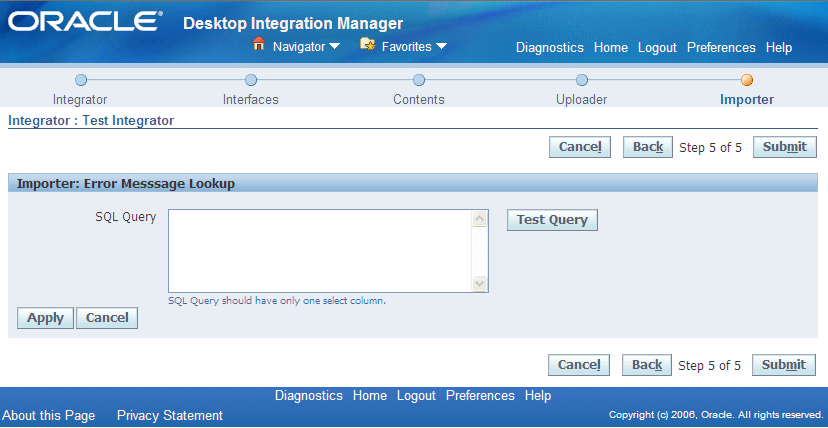The image size is (828, 428).
Task: Jump to the Importer step label
Action: point(747,100)
